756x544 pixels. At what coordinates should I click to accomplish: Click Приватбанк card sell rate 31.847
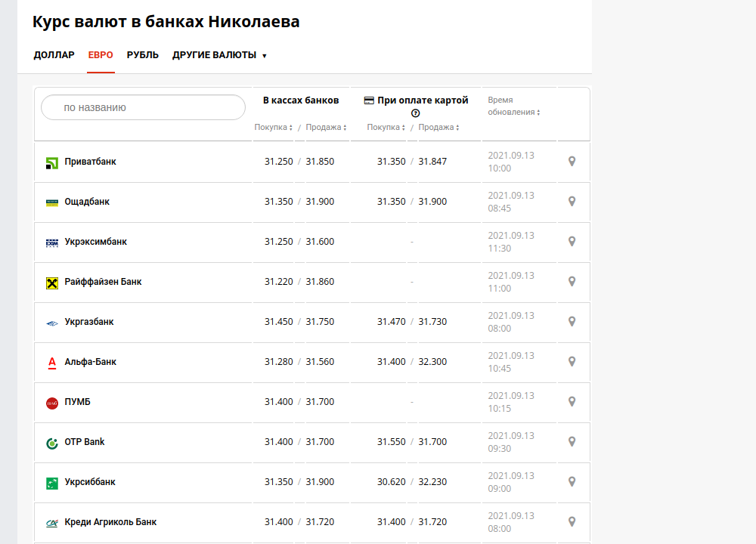pyautogui.click(x=432, y=162)
